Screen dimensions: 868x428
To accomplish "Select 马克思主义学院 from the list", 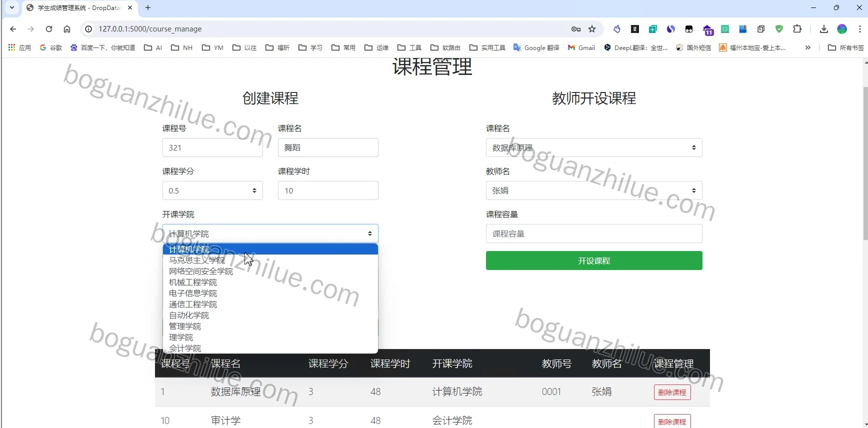I will pos(270,260).
